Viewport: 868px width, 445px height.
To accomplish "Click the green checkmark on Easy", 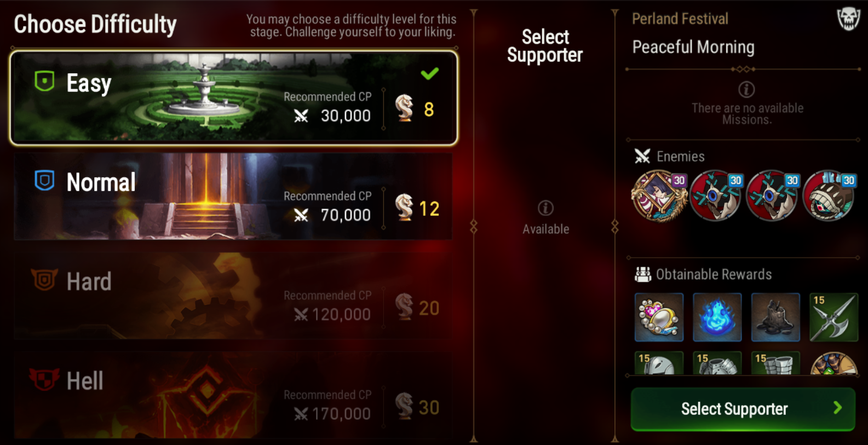I will point(430,73).
